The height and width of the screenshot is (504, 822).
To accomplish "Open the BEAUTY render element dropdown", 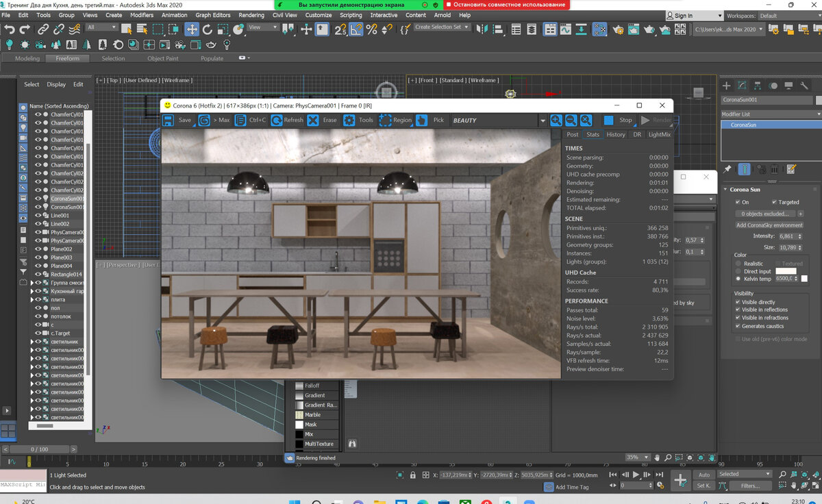I will coord(543,121).
